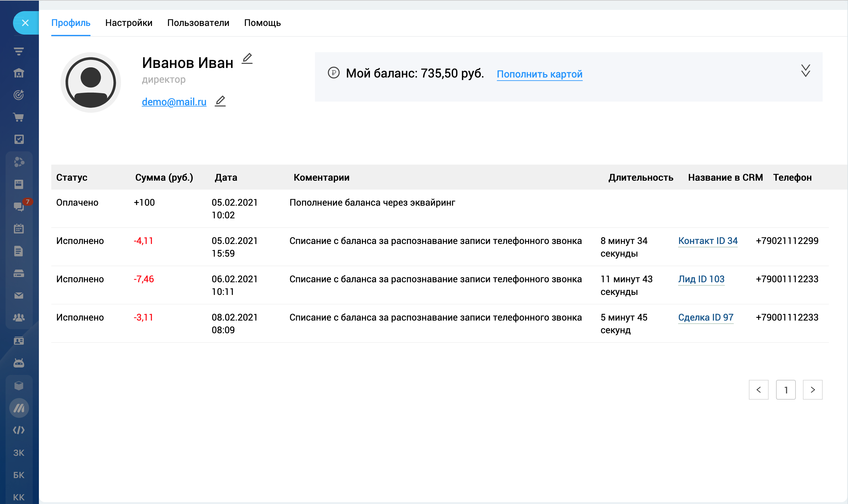Click the Пополнить картой link
Screen dimensions: 848x504
539,74
